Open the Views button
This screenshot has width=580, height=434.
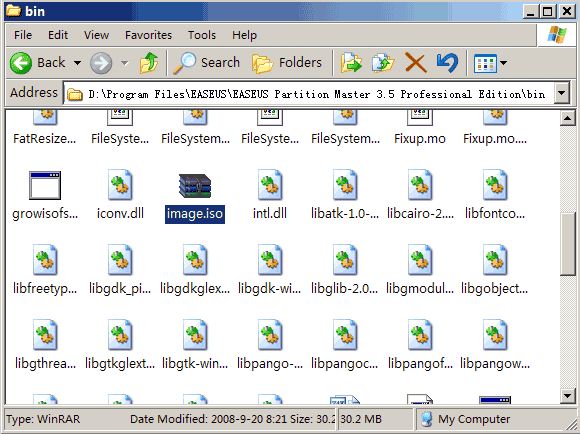[485, 63]
